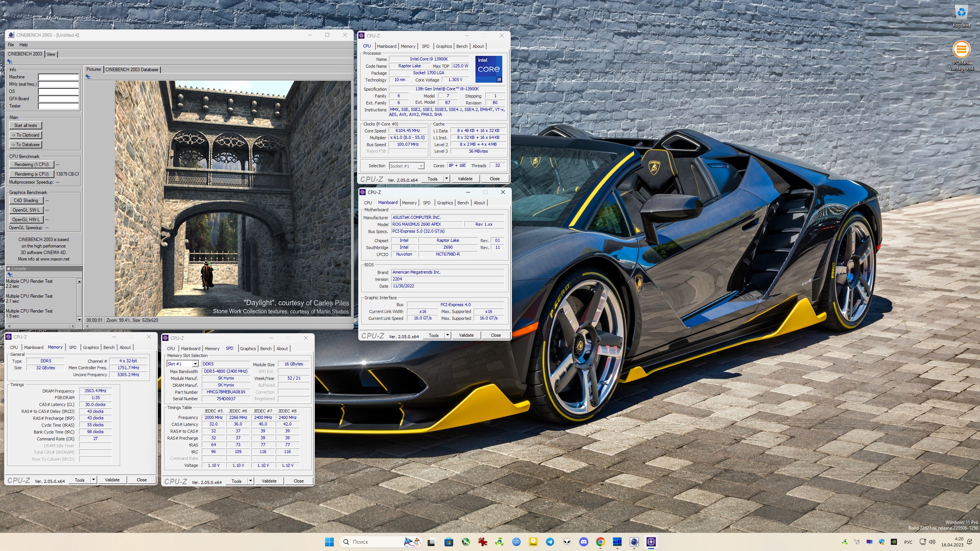The height and width of the screenshot is (551, 980).
Task: Open the Help menu in CINEBENCH
Action: 23,45
